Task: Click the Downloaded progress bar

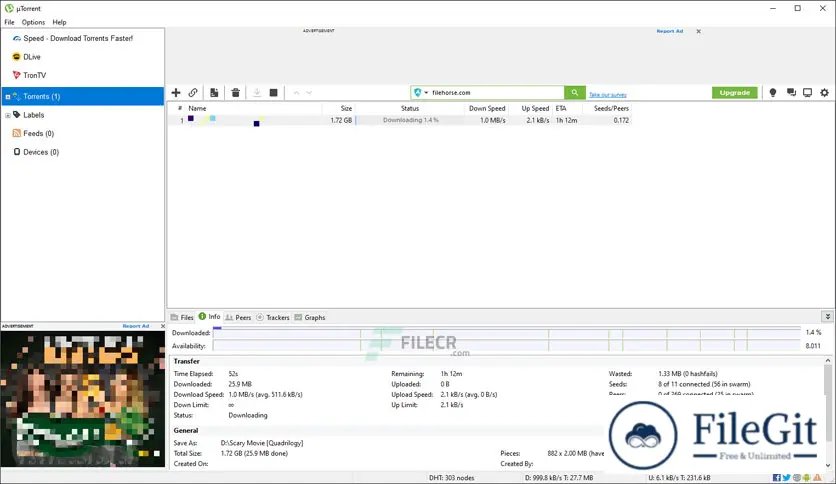Action: [507, 333]
